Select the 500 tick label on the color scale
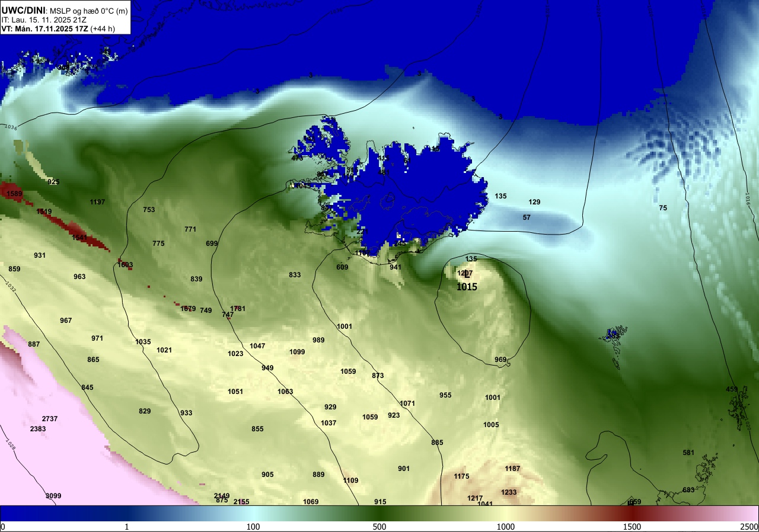Viewport: 759px width, 532px height. click(379, 527)
